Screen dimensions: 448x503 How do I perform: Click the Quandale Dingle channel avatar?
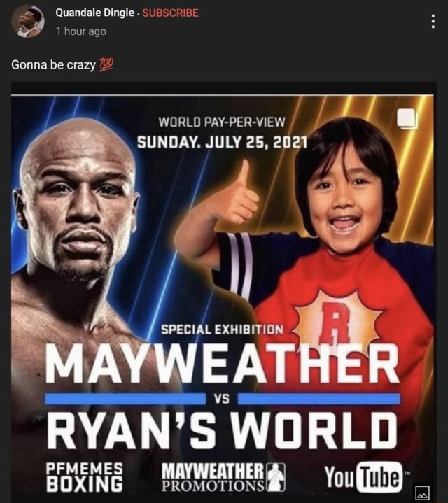[28, 22]
